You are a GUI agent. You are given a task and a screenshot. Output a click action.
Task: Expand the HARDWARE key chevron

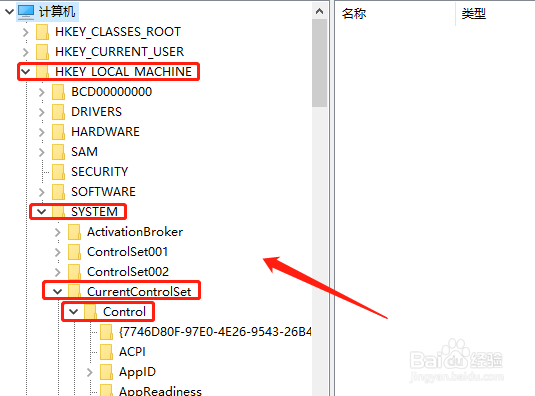click(41, 132)
